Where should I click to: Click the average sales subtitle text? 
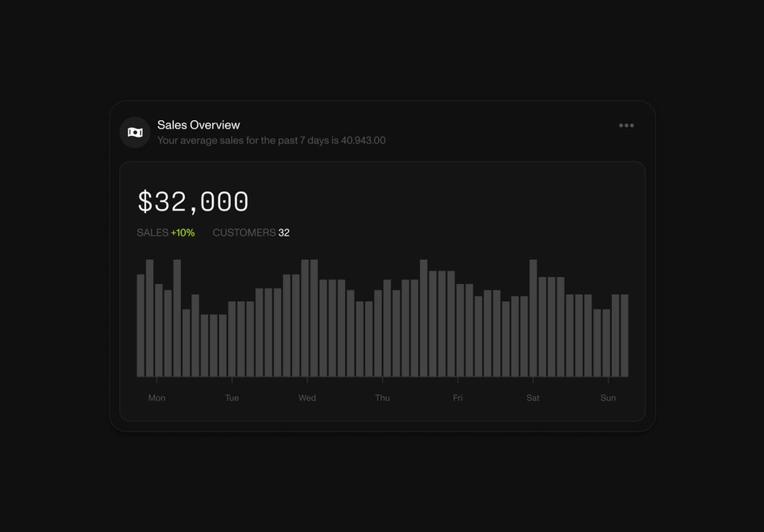271,141
